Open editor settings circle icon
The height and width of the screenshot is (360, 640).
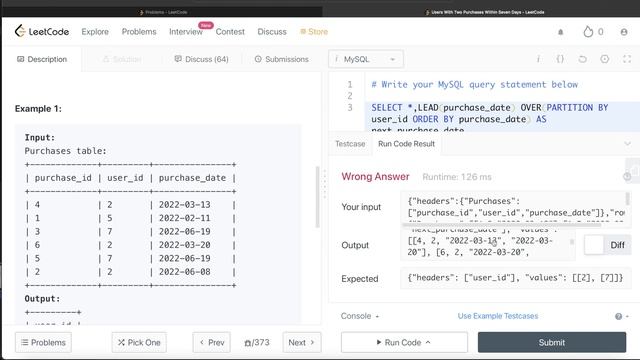(x=604, y=59)
